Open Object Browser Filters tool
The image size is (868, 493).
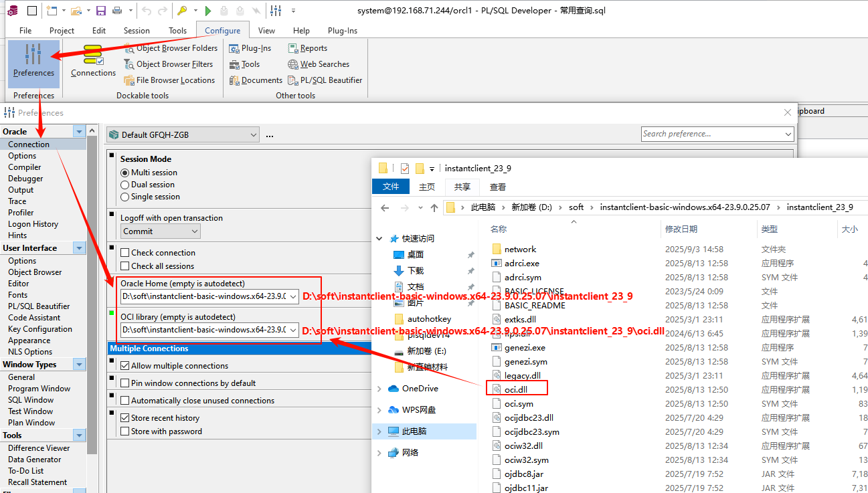[x=169, y=64]
